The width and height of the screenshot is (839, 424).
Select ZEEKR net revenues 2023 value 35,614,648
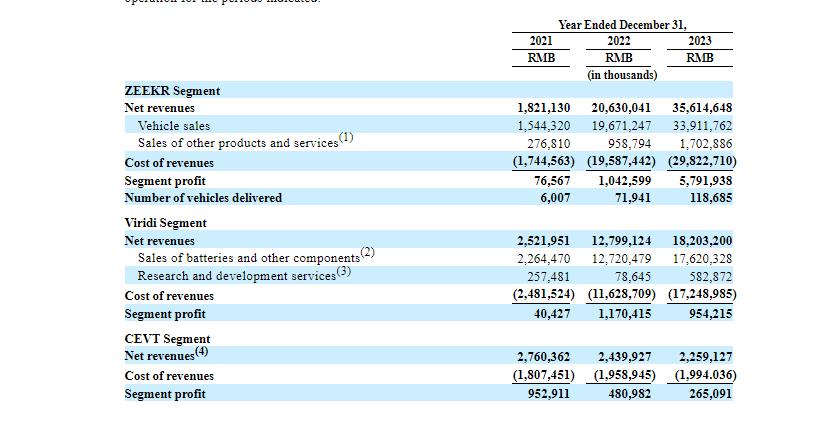pyautogui.click(x=702, y=108)
